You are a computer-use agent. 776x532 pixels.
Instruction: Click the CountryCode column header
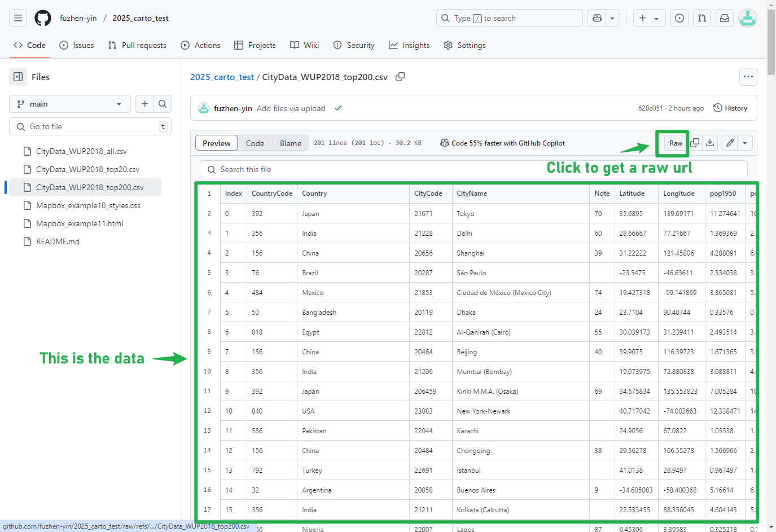[272, 194]
